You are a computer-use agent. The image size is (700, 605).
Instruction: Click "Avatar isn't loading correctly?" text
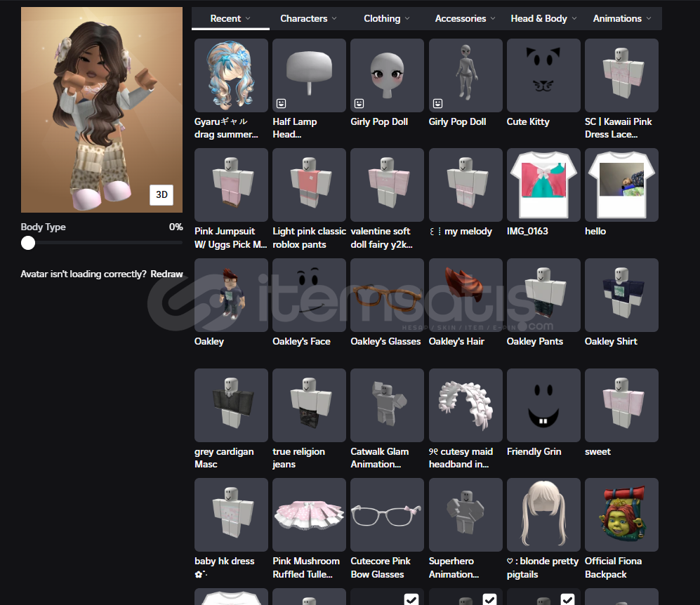[x=84, y=274]
